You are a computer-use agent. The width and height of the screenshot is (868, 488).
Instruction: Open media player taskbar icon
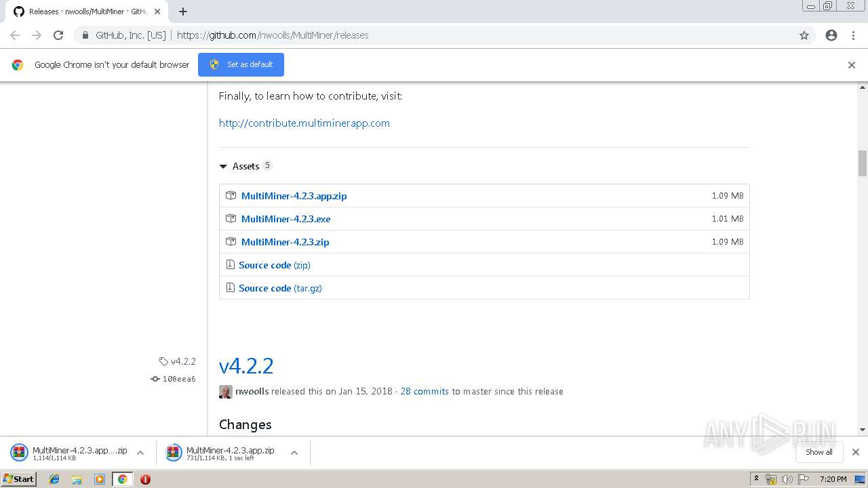tap(100, 479)
